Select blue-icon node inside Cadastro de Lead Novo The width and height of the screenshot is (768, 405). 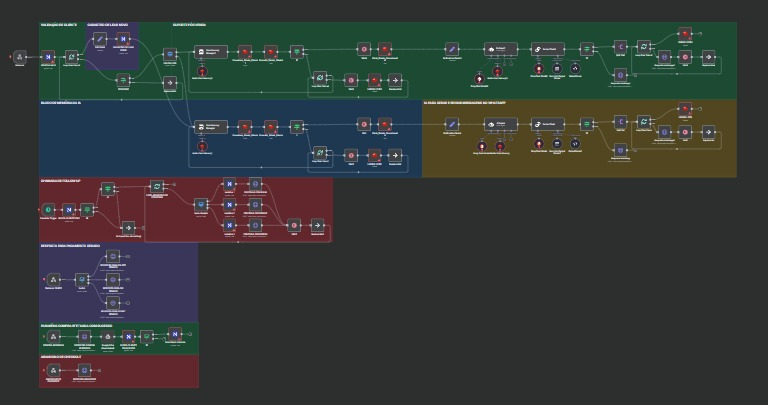125,39
